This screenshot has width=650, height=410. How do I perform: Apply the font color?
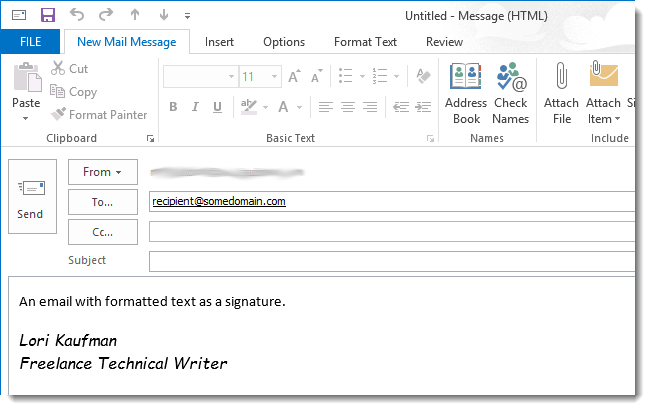point(283,107)
